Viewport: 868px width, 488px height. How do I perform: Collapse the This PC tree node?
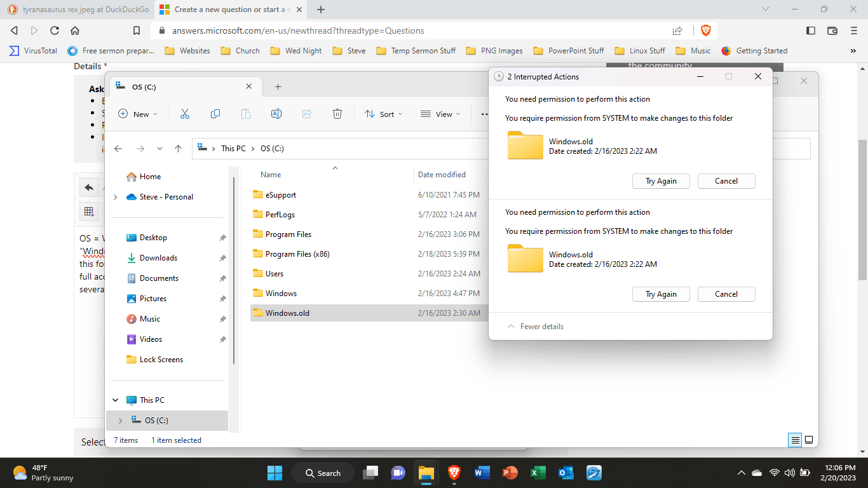click(x=115, y=400)
